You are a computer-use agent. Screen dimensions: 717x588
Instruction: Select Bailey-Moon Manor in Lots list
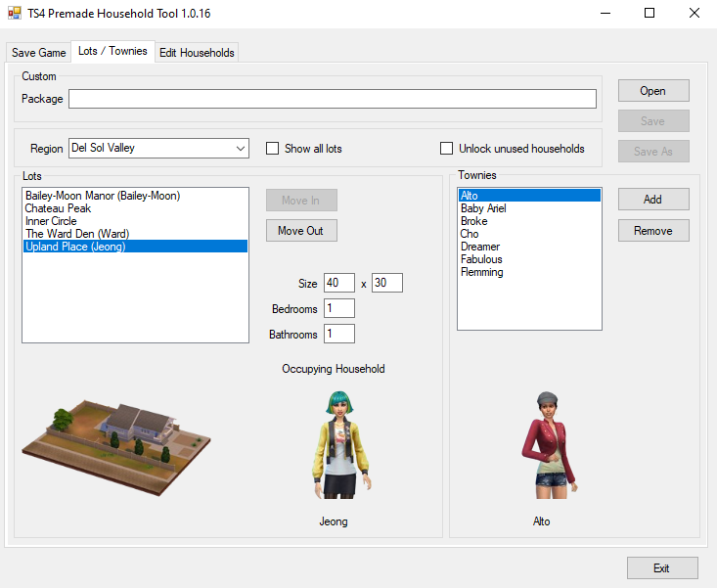[x=103, y=196]
